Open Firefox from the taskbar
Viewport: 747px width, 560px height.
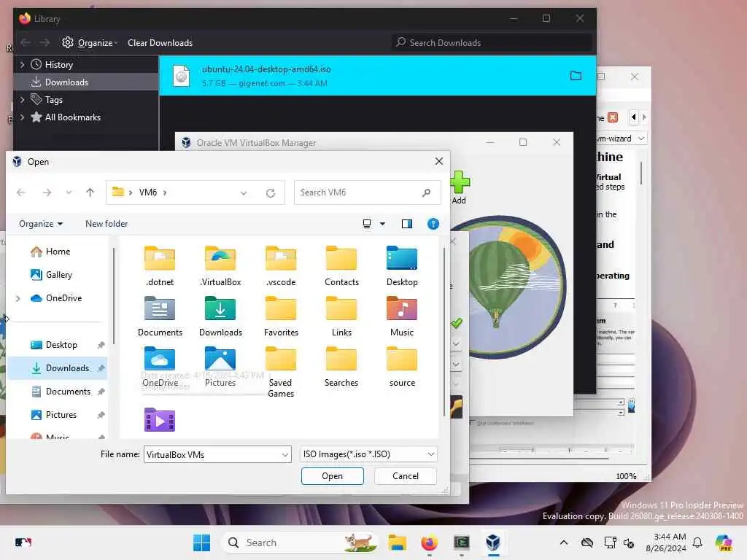[429, 542]
